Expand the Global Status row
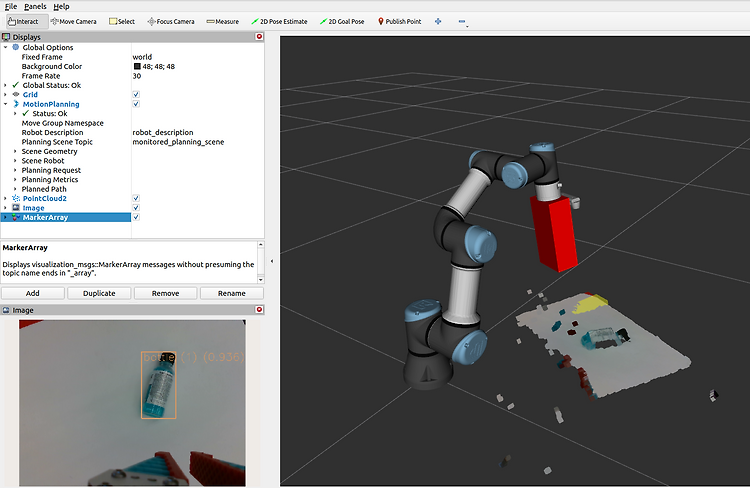750x488 pixels. (x=5, y=85)
